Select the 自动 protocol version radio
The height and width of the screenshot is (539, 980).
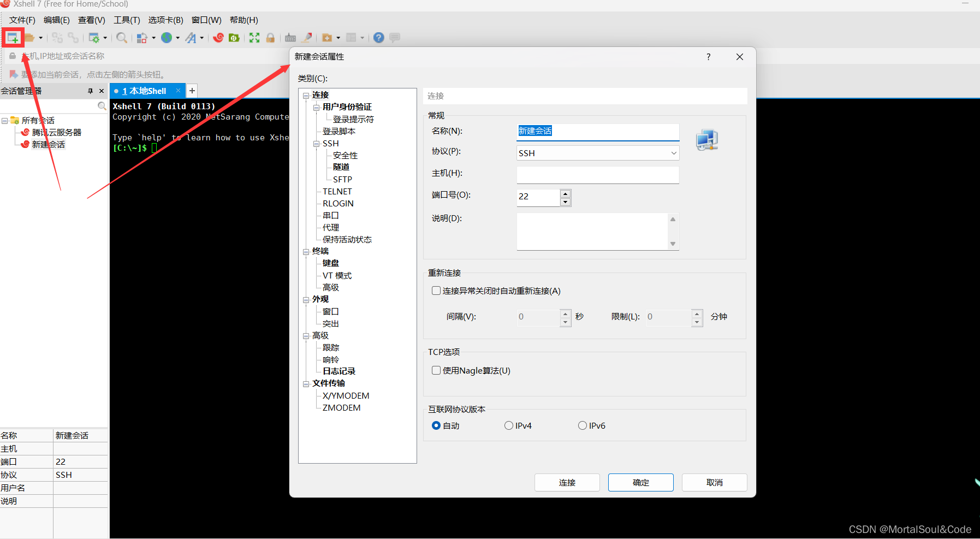436,425
